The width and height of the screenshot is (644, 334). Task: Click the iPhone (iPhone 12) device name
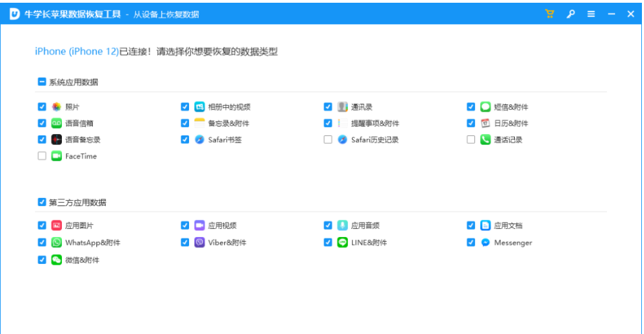click(x=77, y=52)
